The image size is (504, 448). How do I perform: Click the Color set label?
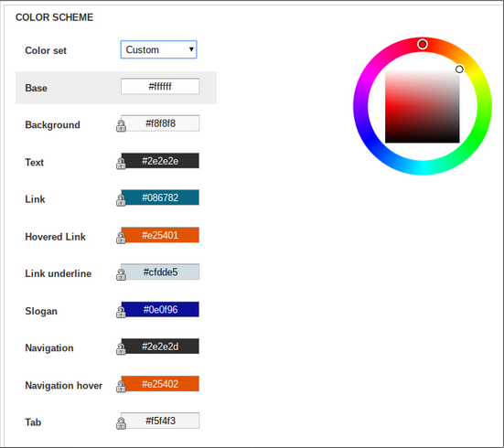tap(46, 50)
